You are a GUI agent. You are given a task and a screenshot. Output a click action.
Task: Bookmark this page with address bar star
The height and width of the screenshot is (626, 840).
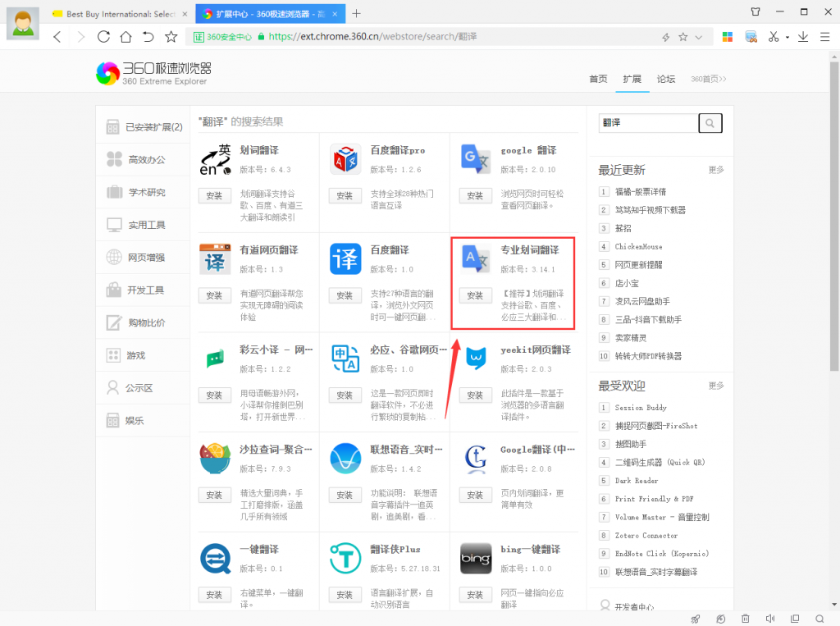(683, 37)
